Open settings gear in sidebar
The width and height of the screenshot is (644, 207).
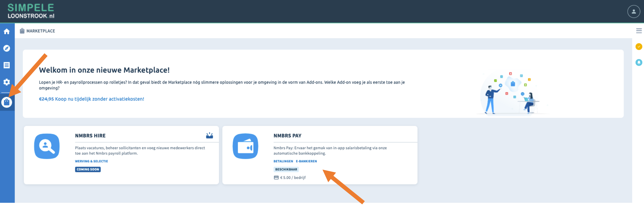click(7, 82)
